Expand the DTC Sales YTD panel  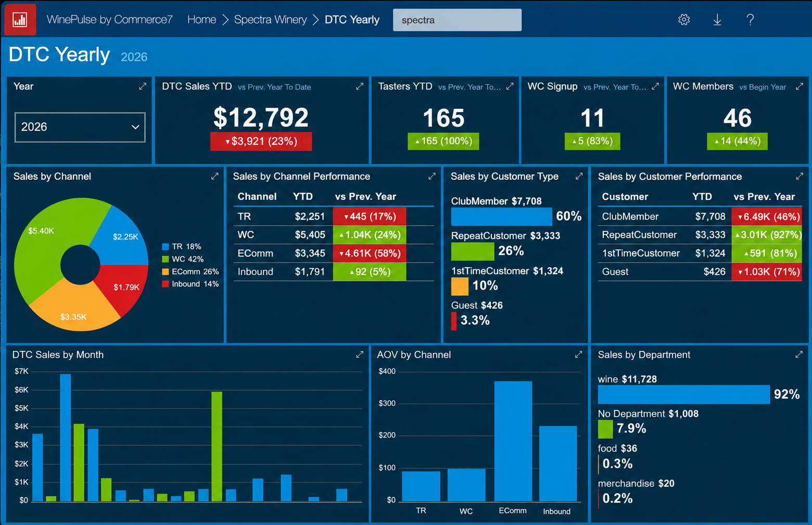(x=360, y=86)
